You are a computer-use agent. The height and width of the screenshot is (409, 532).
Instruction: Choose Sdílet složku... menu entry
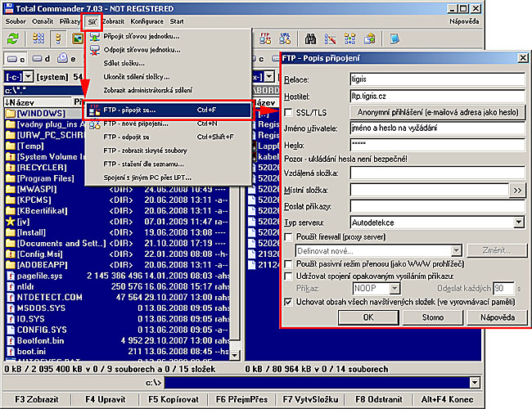pyautogui.click(x=169, y=64)
